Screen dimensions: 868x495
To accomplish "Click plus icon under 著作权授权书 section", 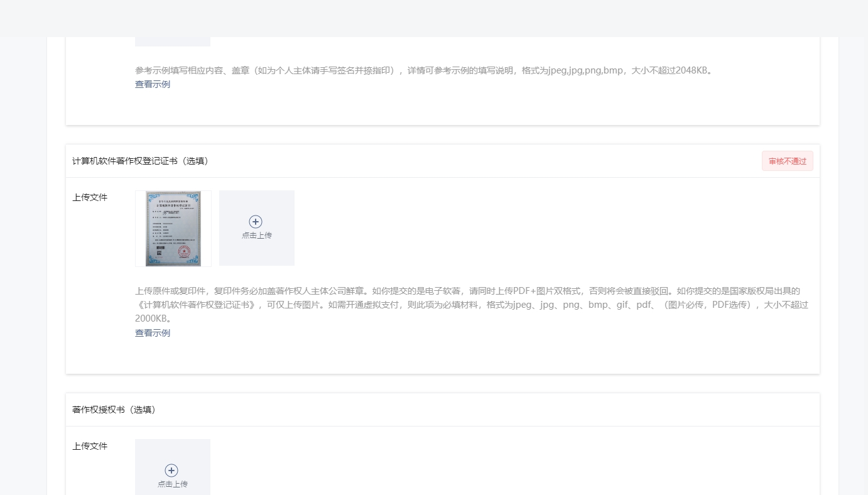I will point(171,471).
